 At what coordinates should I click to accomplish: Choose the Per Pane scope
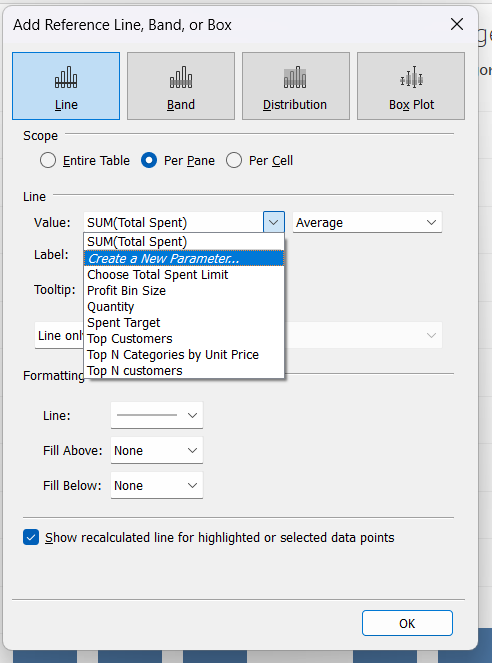coord(178,161)
